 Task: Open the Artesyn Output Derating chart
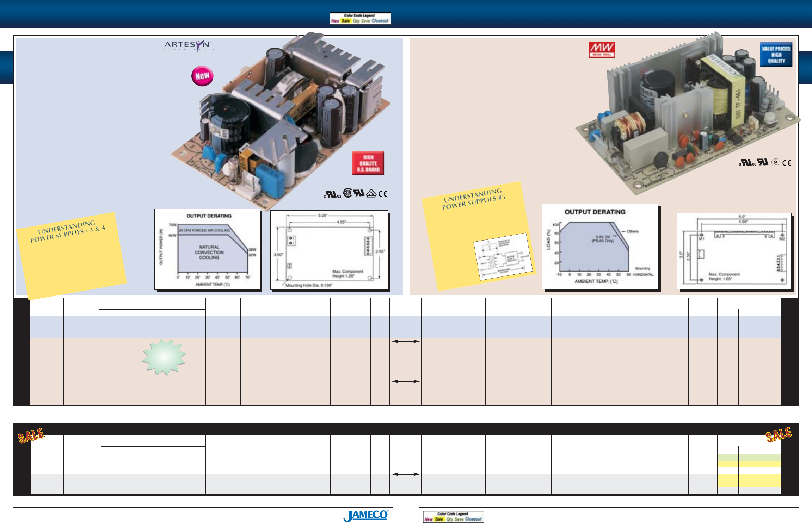207,249
